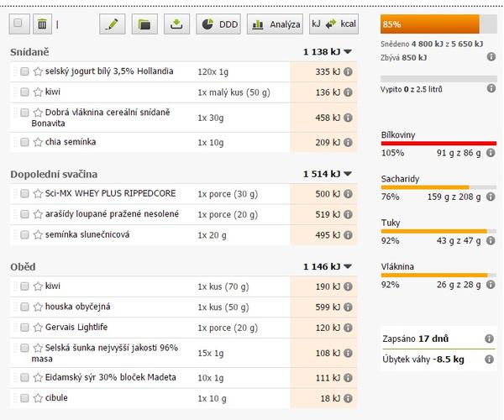504x420 pixels.
Task: Open the Analýza chart view
Action: (276, 24)
